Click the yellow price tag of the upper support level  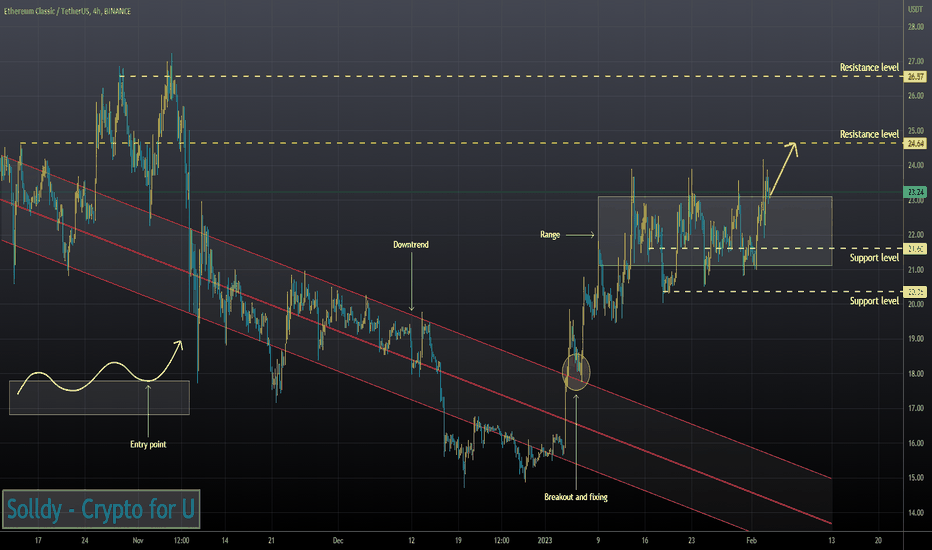(x=915, y=249)
